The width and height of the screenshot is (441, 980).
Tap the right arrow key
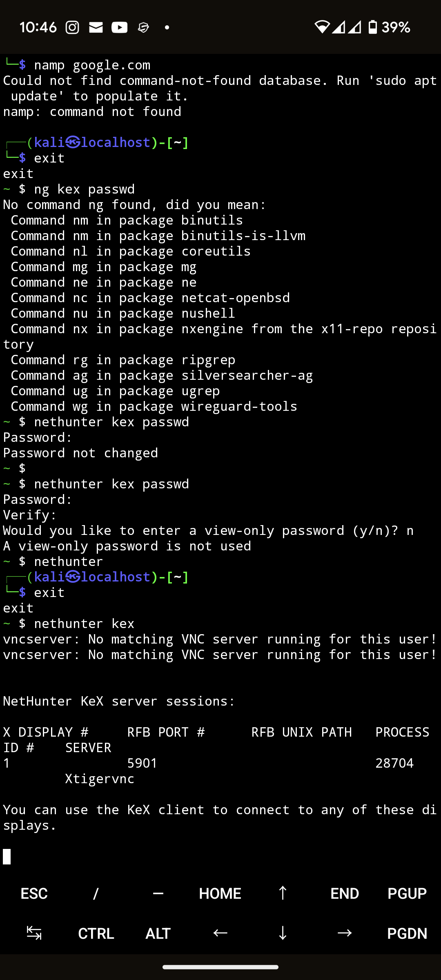point(344,933)
